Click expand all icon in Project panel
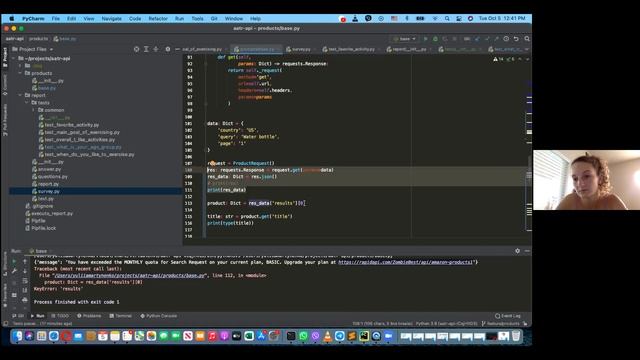640x360 pixels. click(146, 49)
